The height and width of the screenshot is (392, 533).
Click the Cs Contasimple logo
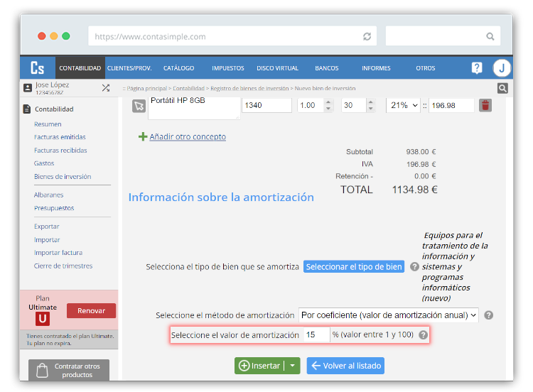coord(38,68)
